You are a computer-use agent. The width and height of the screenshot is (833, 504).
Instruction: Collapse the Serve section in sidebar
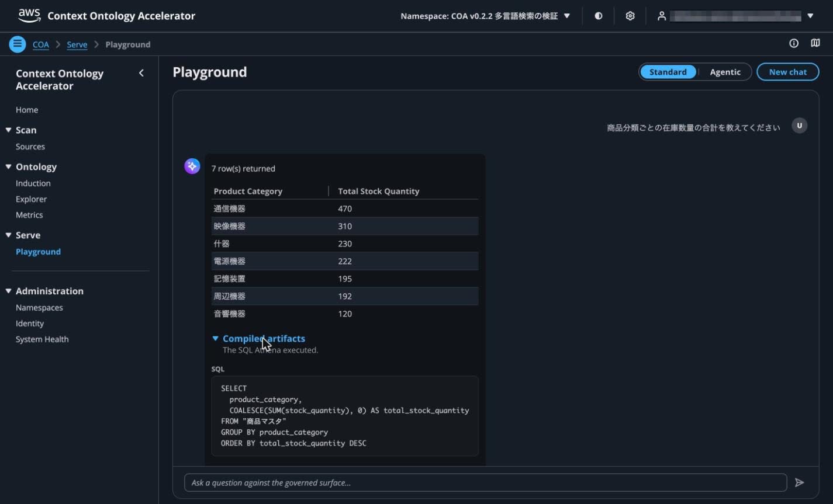click(x=8, y=235)
